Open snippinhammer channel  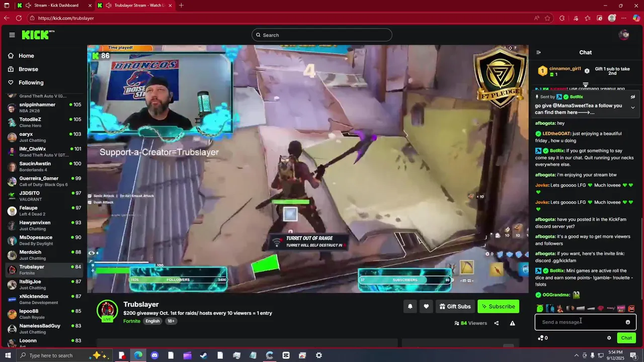(x=44, y=108)
